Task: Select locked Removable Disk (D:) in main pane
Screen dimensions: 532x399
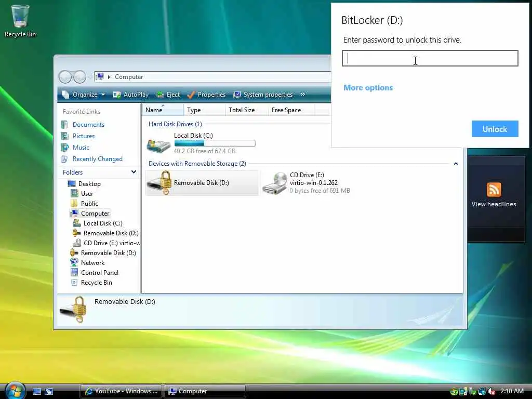Action: 202,183
